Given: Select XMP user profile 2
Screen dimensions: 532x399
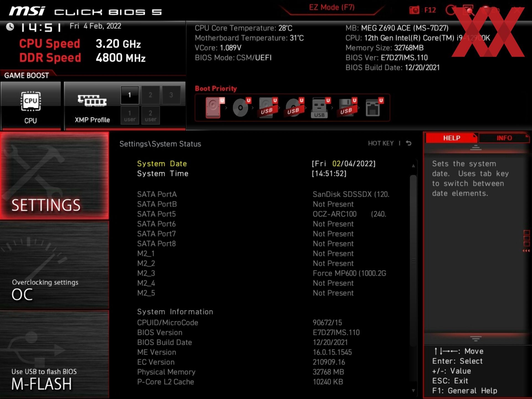Looking at the screenshot, I should point(150,116).
